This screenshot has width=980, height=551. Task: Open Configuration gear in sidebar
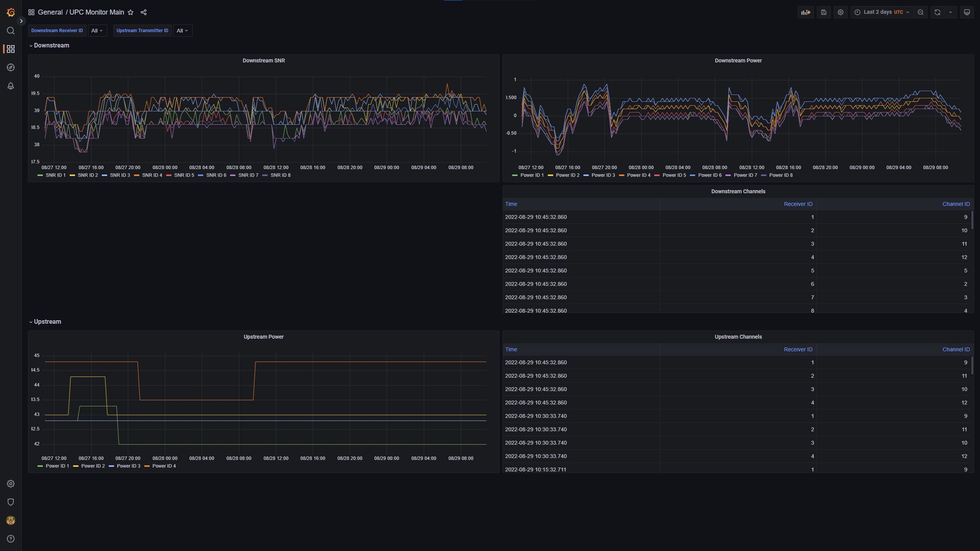point(11,484)
